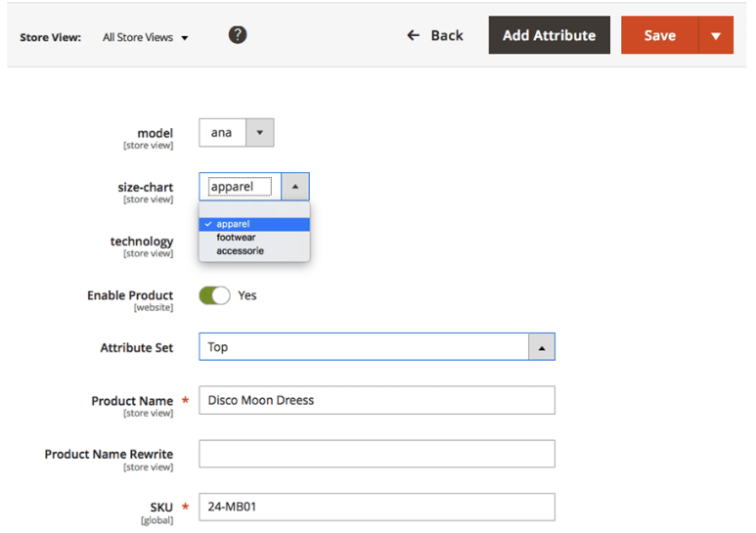
Task: Collapse the size-chart dropdown arrow
Action: [x=295, y=187]
